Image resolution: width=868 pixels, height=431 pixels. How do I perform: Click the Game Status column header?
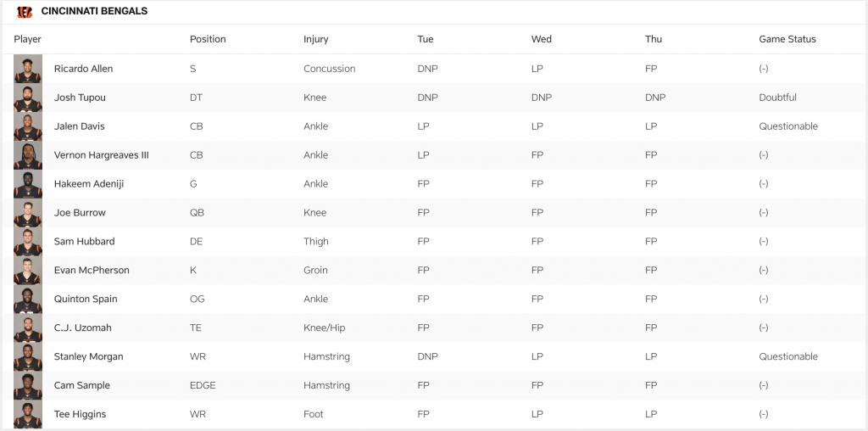tap(787, 39)
